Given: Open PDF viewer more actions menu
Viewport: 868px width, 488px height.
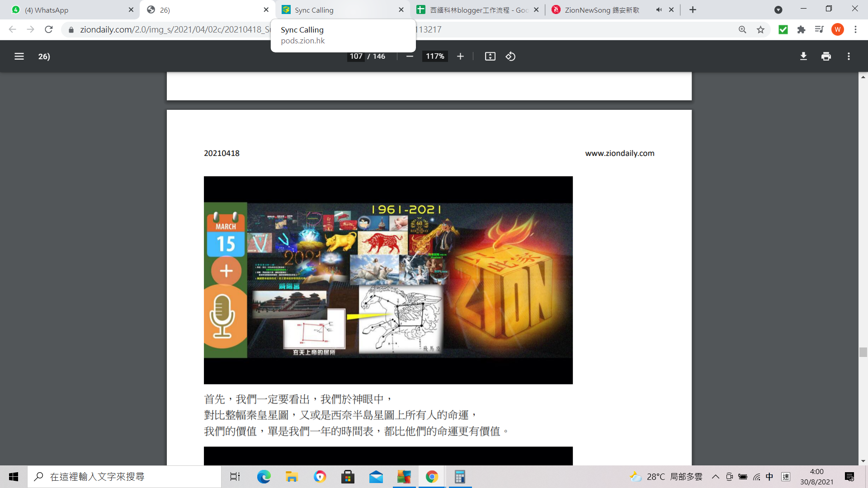Looking at the screenshot, I should click(849, 56).
